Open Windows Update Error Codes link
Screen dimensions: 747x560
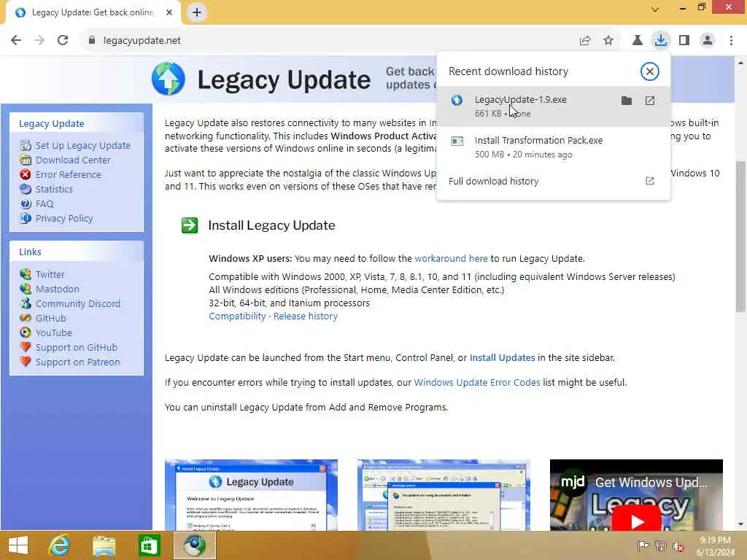point(477,382)
